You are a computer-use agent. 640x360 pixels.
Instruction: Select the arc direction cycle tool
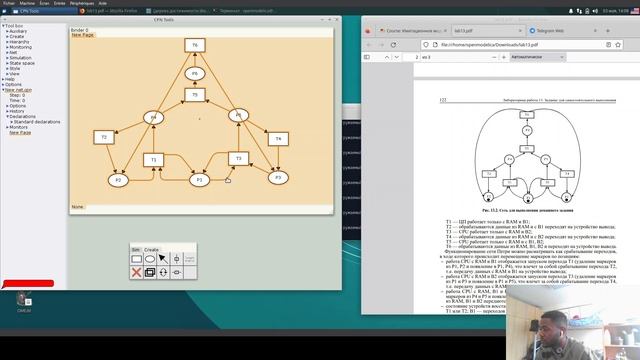[x=163, y=272]
